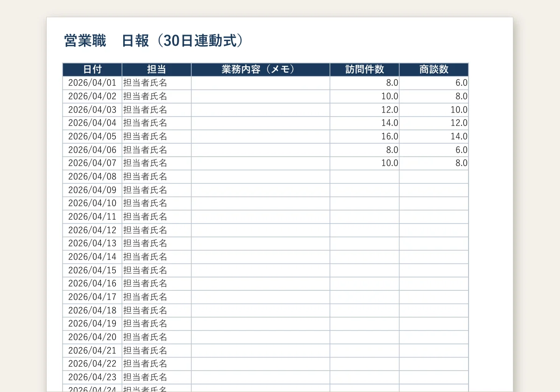
Task: Click 商談数 value 14.0 for 2026/04/05
Action: click(x=434, y=137)
